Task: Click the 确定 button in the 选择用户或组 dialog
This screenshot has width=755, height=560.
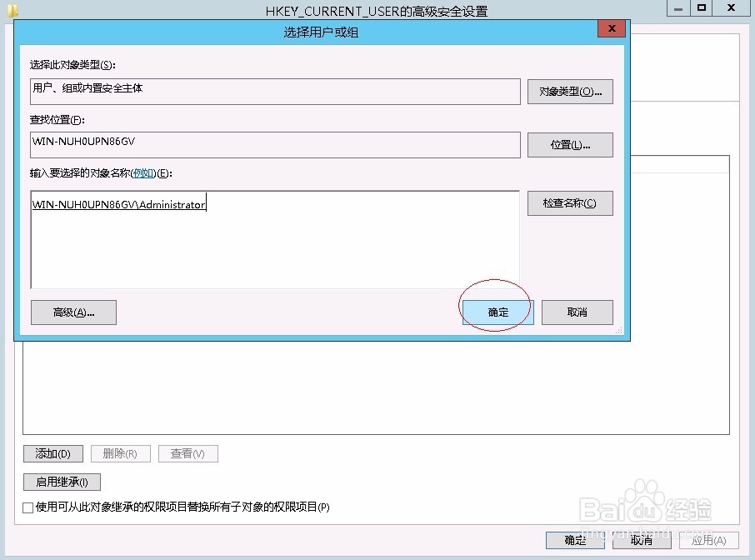Action: pyautogui.click(x=496, y=312)
